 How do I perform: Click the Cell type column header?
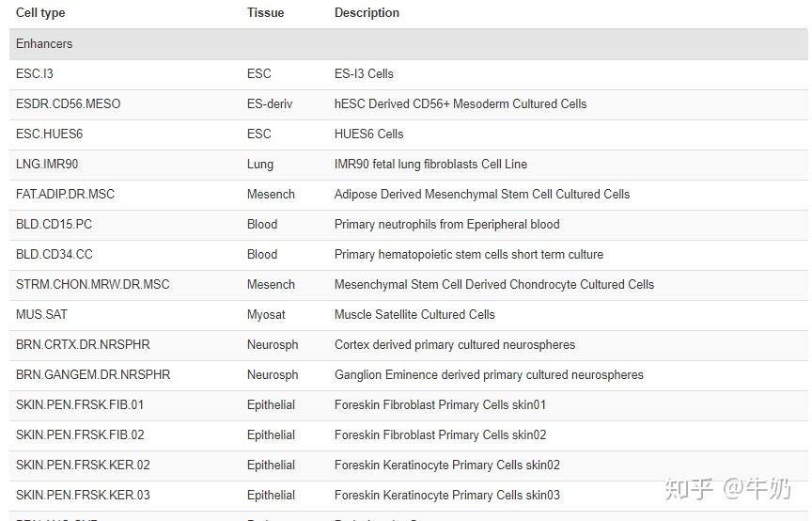tap(40, 13)
